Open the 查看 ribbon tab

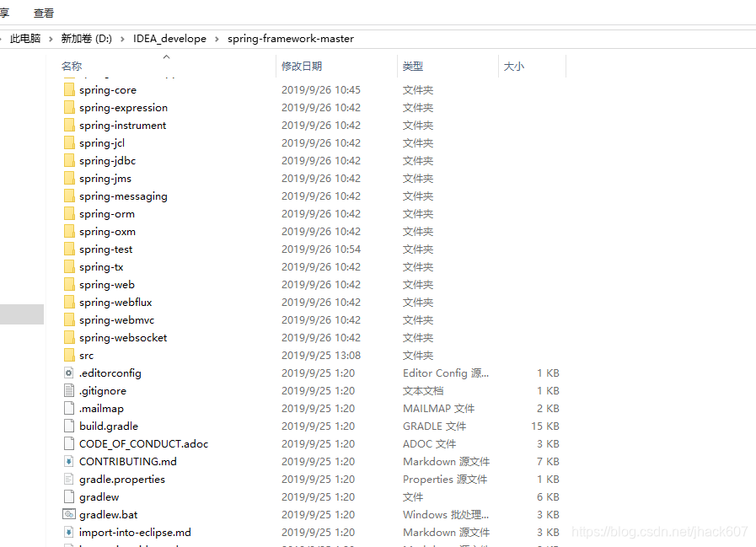pos(43,13)
